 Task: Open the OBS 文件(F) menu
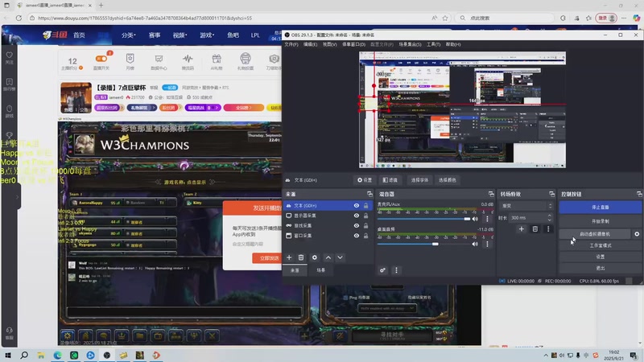point(291,44)
